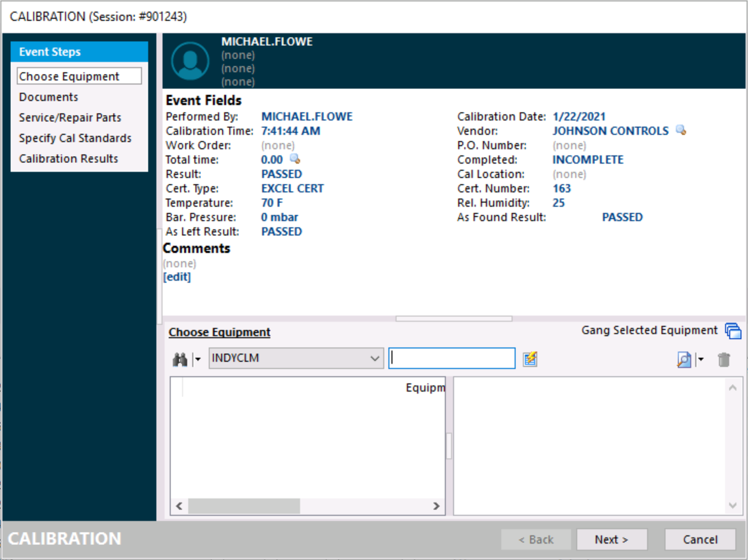This screenshot has width=748, height=560.
Task: Click the user profile avatar icon
Action: [190, 61]
